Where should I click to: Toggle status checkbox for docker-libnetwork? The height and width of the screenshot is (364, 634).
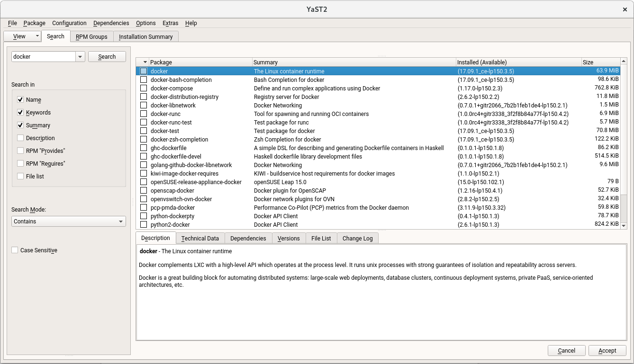(x=144, y=105)
